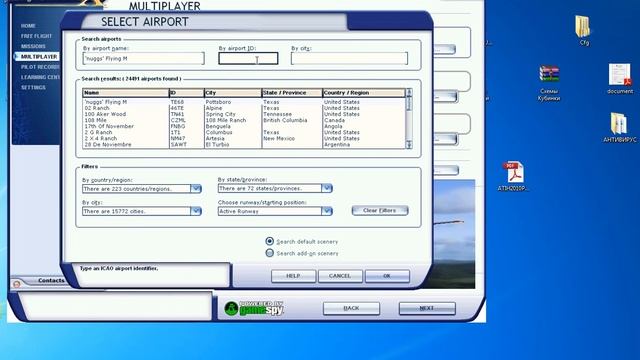640x360 pixels.
Task: Select the 02 Ranch airport row
Action: point(244,108)
